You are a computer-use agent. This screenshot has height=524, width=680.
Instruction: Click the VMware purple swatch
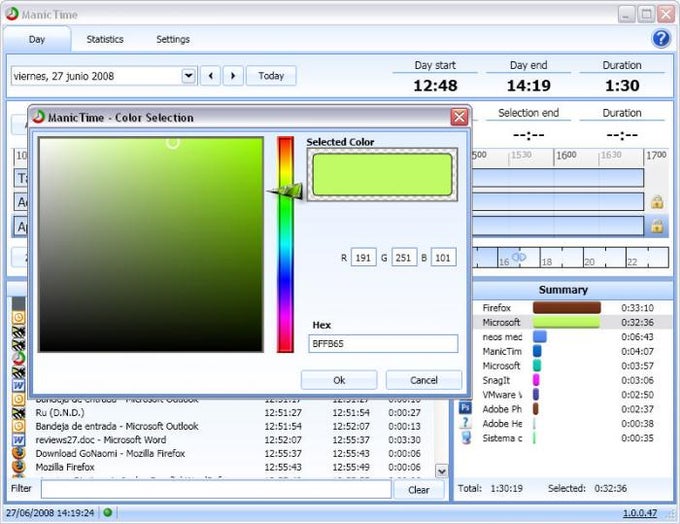click(536, 394)
